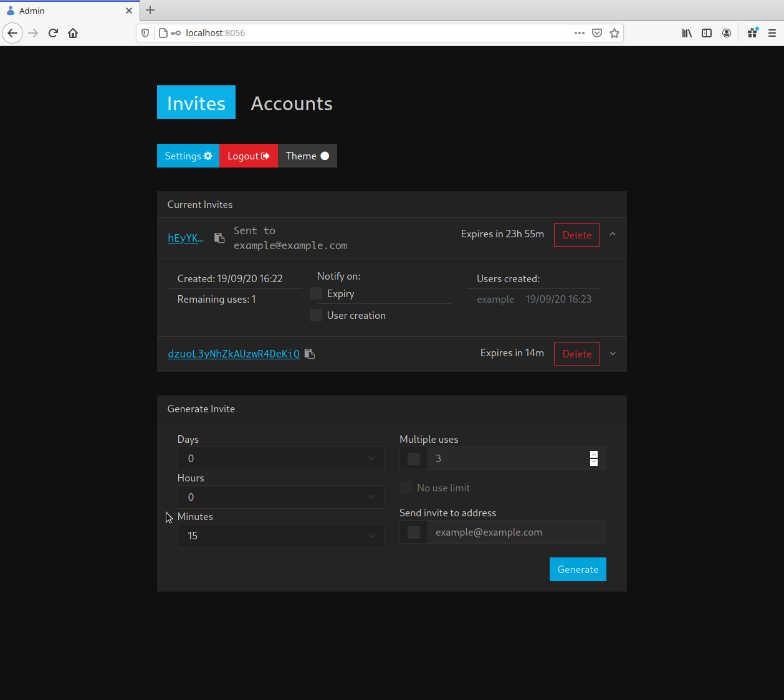The height and width of the screenshot is (700, 784).
Task: Delete the hEyYK invite
Action: click(577, 235)
